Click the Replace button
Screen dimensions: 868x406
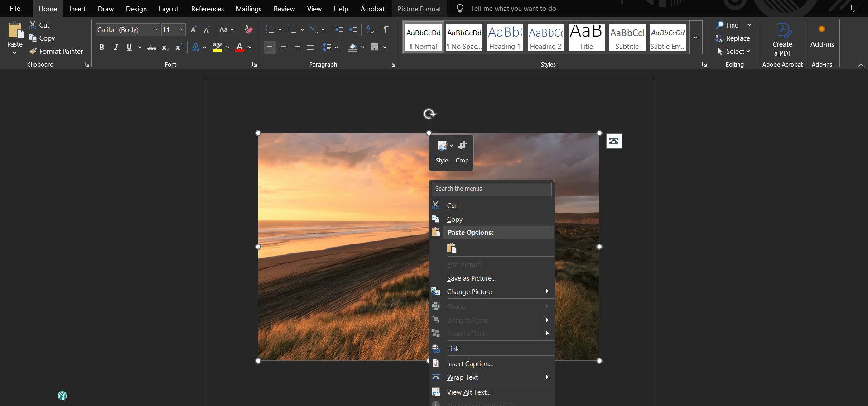[x=733, y=38]
